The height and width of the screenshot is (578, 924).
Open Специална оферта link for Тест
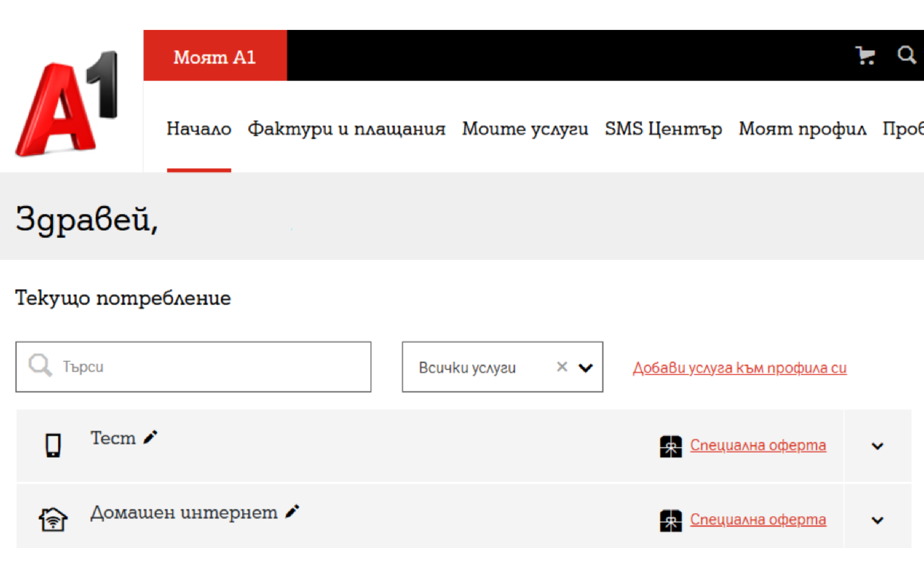[757, 445]
